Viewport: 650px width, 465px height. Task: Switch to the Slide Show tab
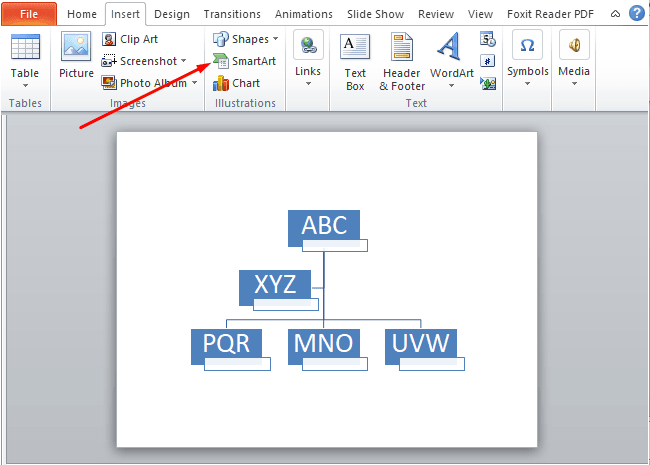(x=375, y=14)
